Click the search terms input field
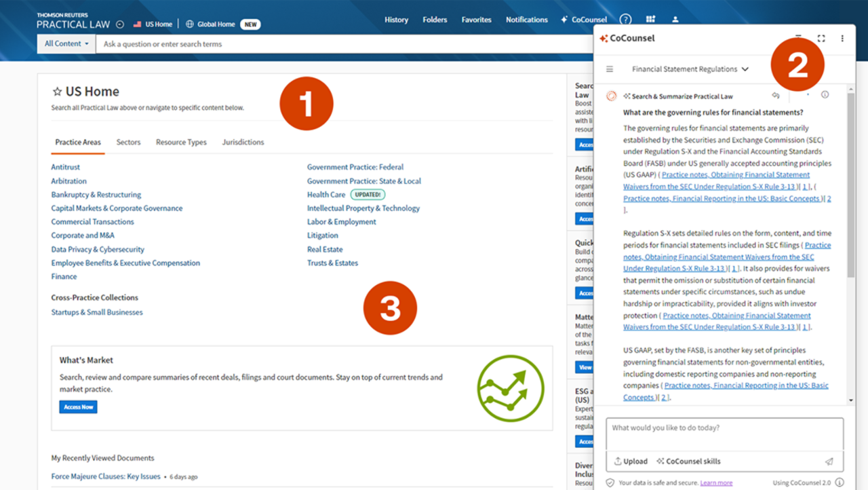The height and width of the screenshot is (490, 868). (x=344, y=44)
